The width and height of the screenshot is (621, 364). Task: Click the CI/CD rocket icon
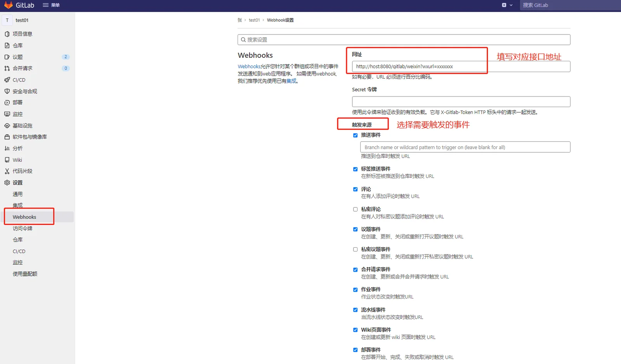(x=7, y=80)
